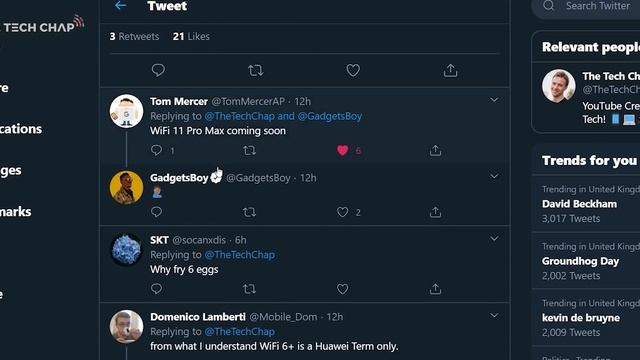Open options chevron on Tom Mercer's tweet
Screen dimensions: 640x360
coord(494,100)
